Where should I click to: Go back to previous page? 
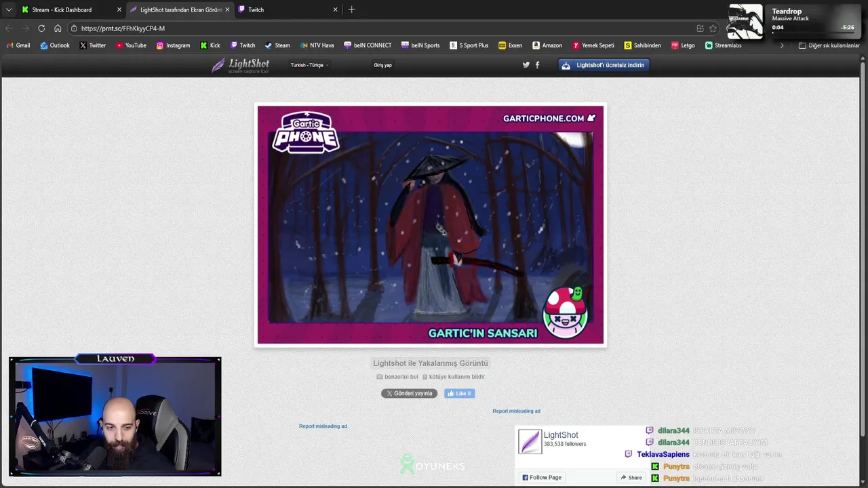click(9, 28)
